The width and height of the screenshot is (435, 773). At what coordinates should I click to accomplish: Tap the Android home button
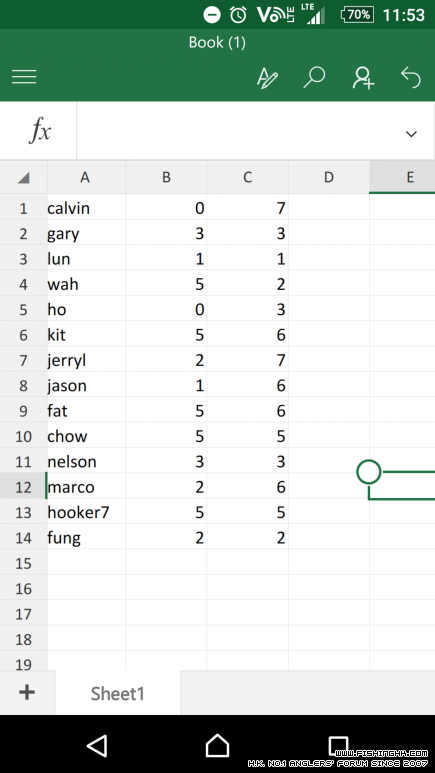(x=218, y=745)
